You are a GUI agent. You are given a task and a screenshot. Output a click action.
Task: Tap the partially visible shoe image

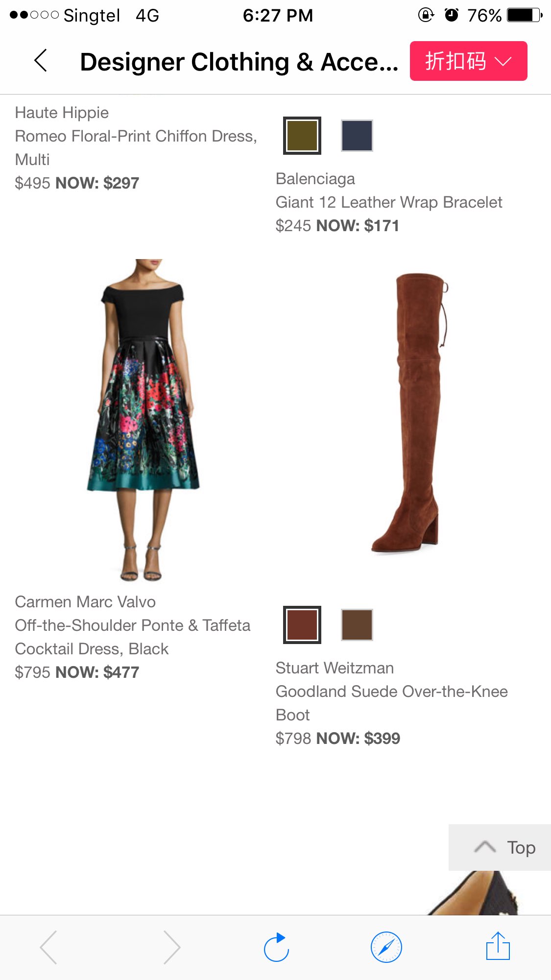(473, 892)
